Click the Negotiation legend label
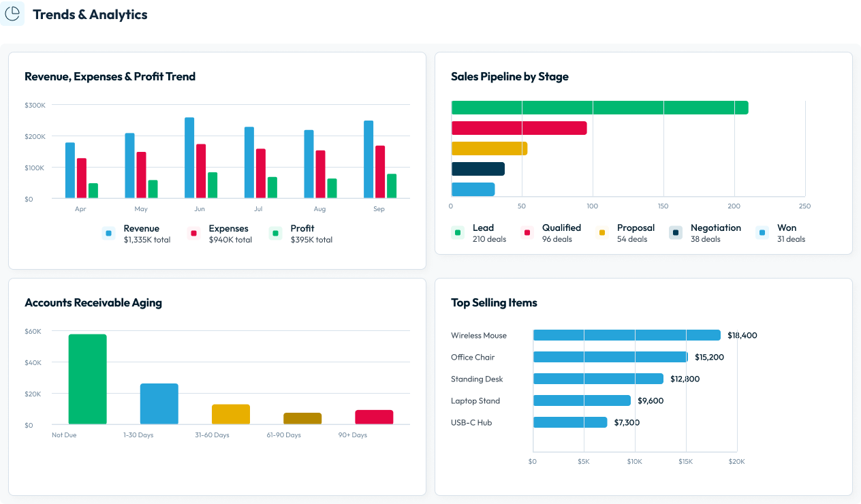This screenshot has height=504, width=861. [716, 227]
